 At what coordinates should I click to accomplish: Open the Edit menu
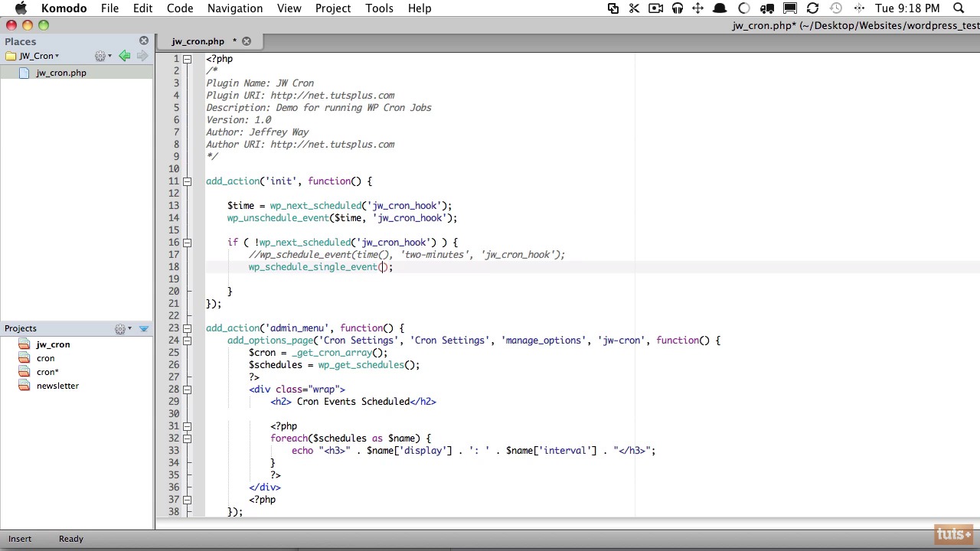[x=142, y=8]
